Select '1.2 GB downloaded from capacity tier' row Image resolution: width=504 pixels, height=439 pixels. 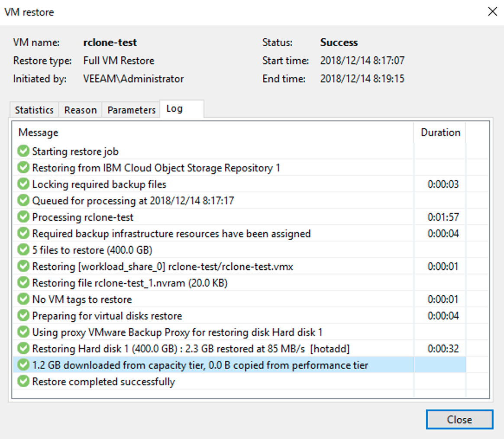pos(239,365)
